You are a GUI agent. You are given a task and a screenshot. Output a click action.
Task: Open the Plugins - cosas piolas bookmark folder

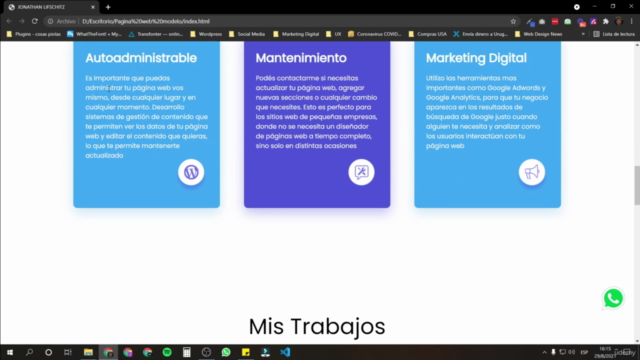[x=33, y=34]
